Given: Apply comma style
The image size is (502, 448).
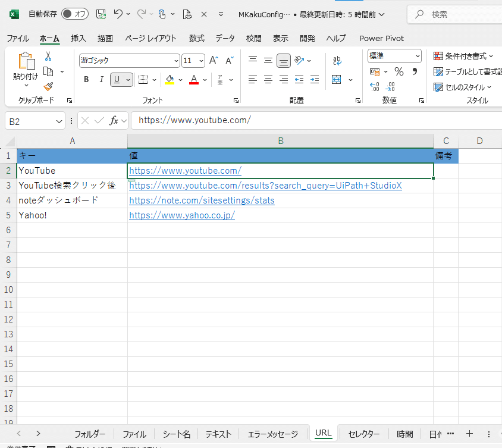Looking at the screenshot, I should (415, 71).
